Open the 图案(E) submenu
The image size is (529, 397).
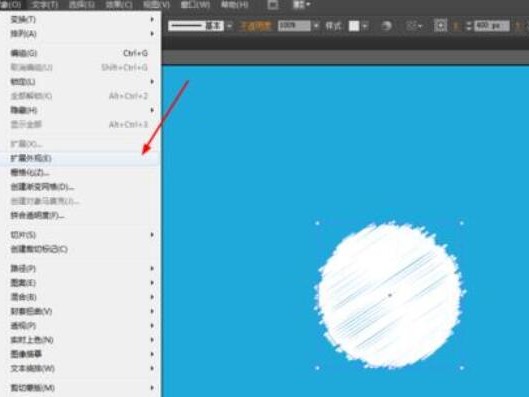click(x=80, y=283)
